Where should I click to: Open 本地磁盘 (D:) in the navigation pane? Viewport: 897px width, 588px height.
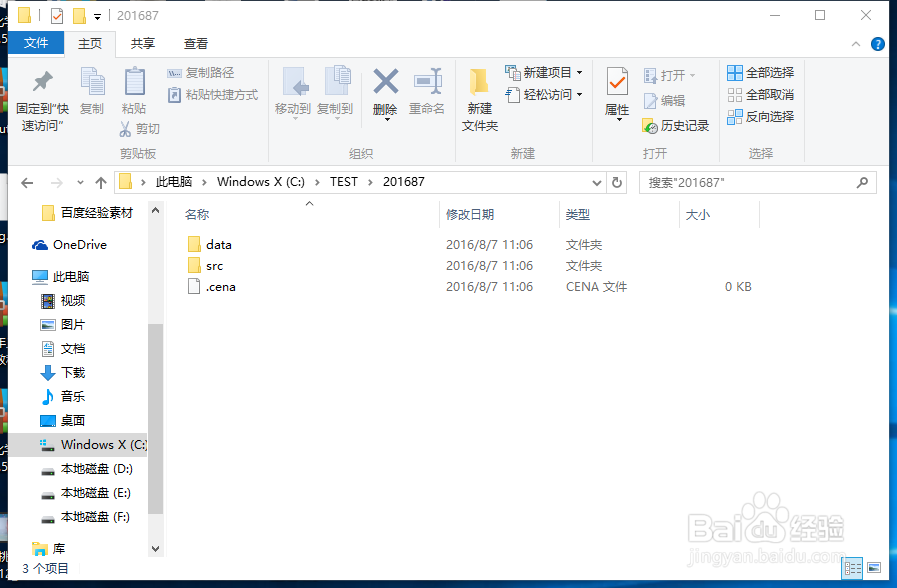pyautogui.click(x=87, y=469)
